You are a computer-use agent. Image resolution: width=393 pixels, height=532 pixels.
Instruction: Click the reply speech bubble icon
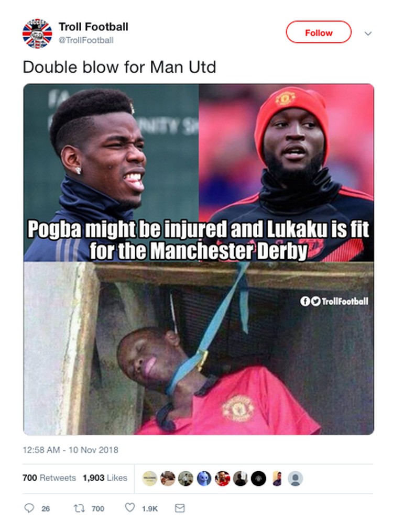coord(29,508)
